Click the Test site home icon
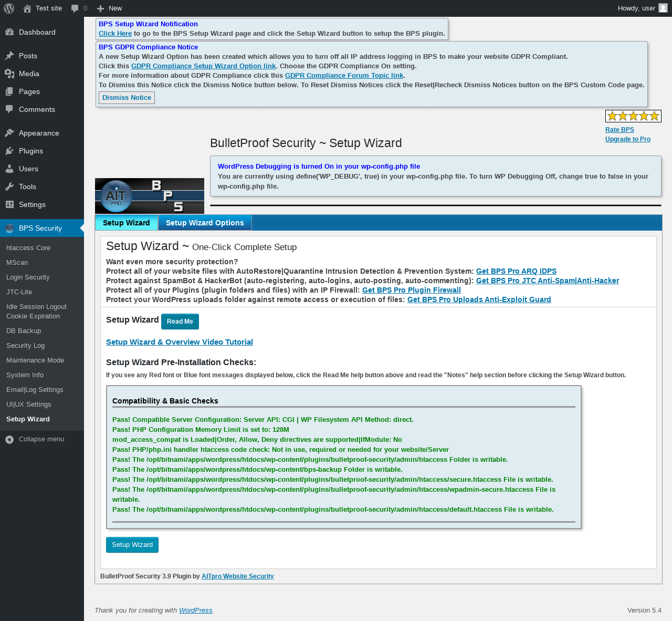Viewport: 672px width, 621px height. [27, 8]
